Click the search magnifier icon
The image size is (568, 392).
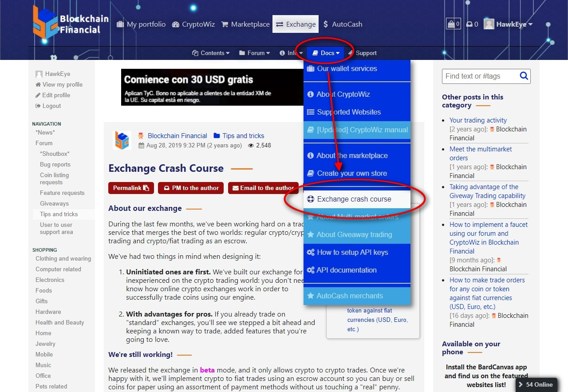524,76
